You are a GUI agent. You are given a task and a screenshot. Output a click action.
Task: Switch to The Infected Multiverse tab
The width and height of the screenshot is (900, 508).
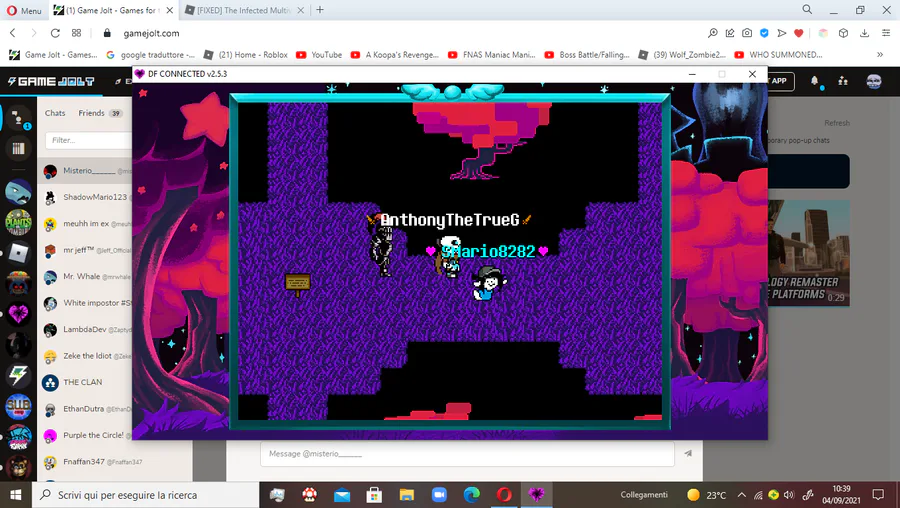click(x=245, y=10)
